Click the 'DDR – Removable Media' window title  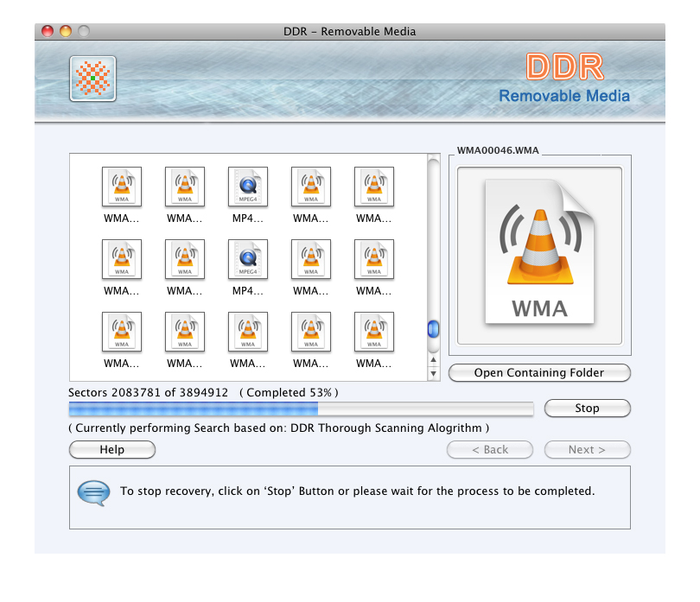pos(349,32)
